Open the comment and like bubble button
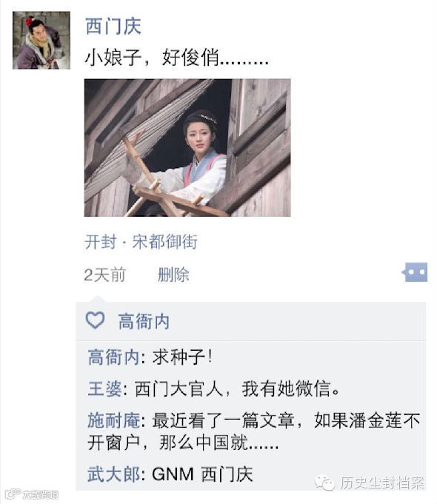Viewport: 437px width, 504px height. click(415, 272)
